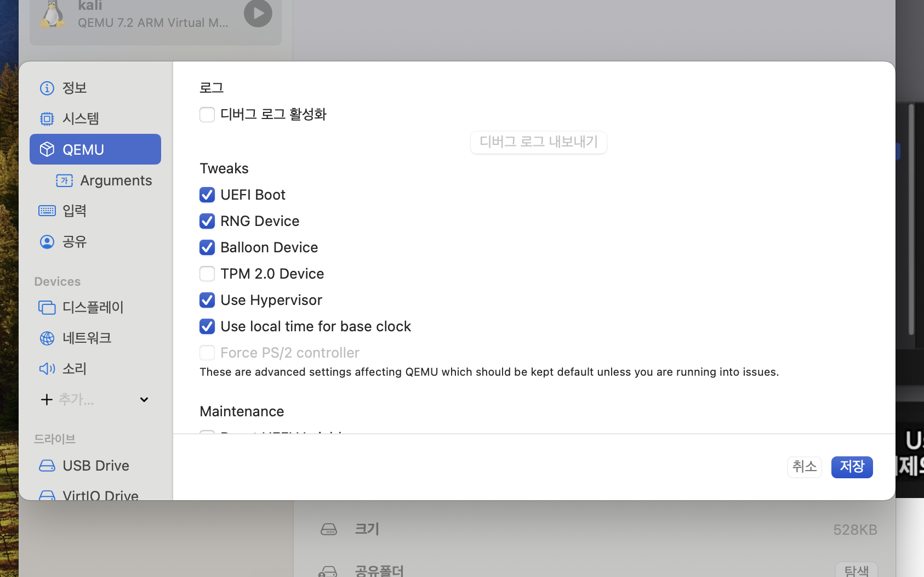924x577 pixels.
Task: Click the 공유폴더 icon in main window
Action: (x=328, y=572)
